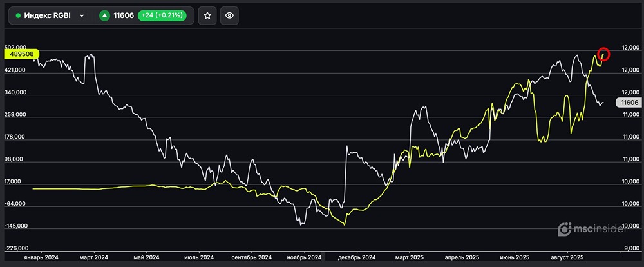
Task: Expand the Индекс RGBI dropdown chevron
Action: click(81, 15)
